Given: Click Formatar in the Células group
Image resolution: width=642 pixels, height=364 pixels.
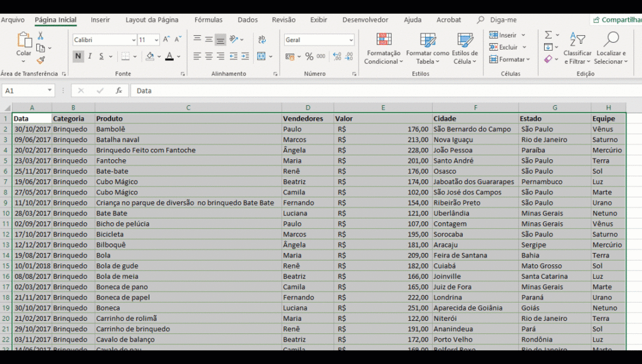Looking at the screenshot, I should (507, 60).
